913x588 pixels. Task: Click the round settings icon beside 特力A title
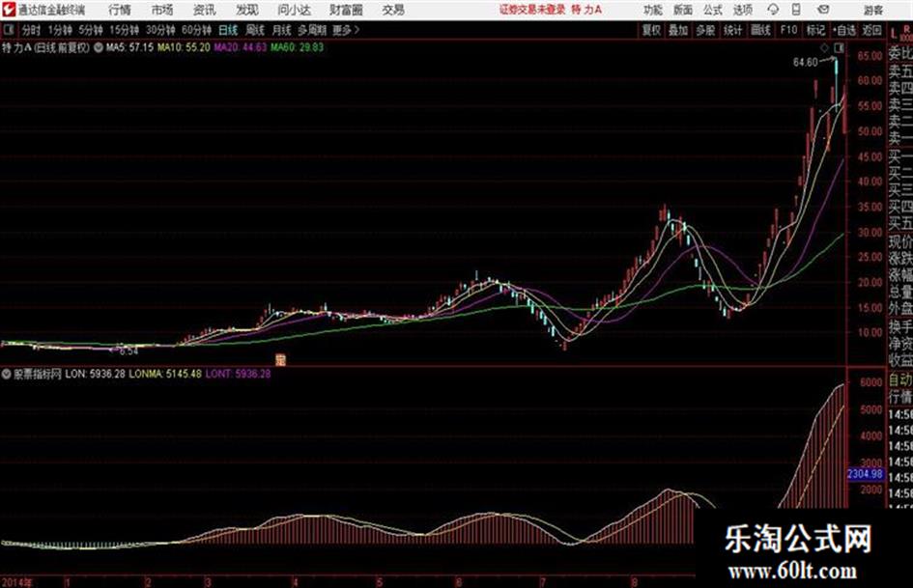pyautogui.click(x=98, y=47)
